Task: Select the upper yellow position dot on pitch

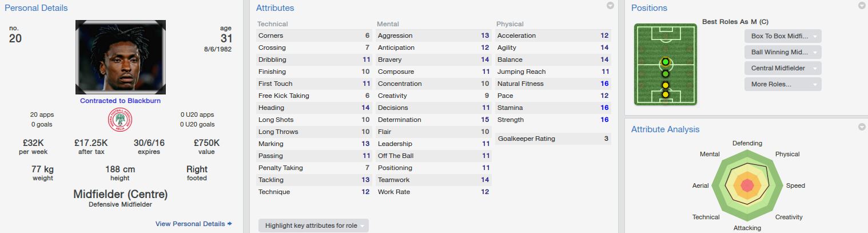Action: click(x=666, y=85)
